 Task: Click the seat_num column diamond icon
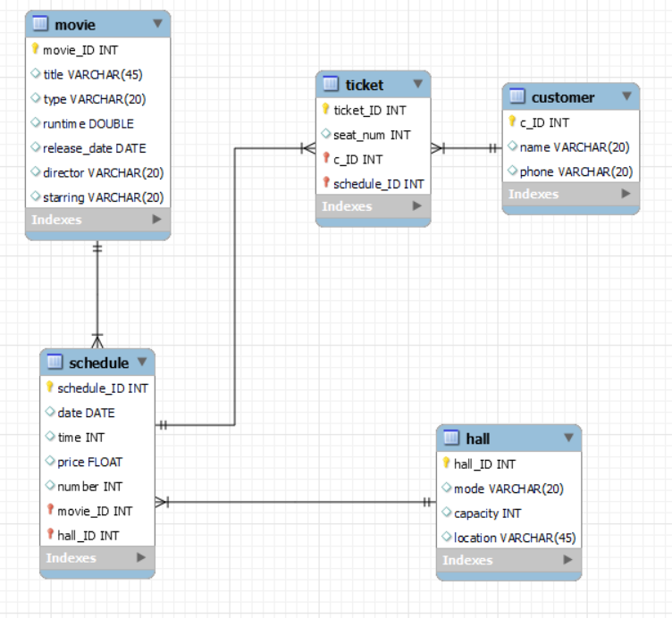pyautogui.click(x=325, y=134)
